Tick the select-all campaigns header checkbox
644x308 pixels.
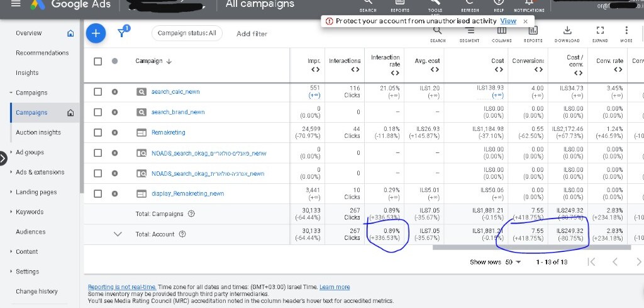97,61
